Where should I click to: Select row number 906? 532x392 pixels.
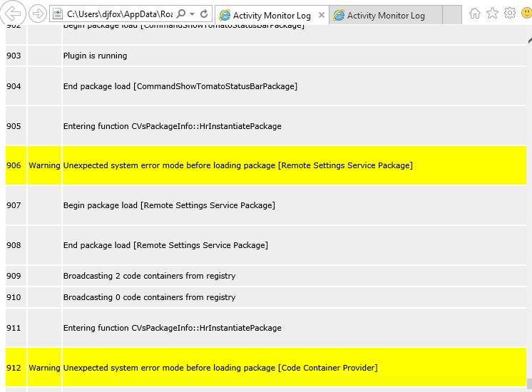click(x=14, y=165)
